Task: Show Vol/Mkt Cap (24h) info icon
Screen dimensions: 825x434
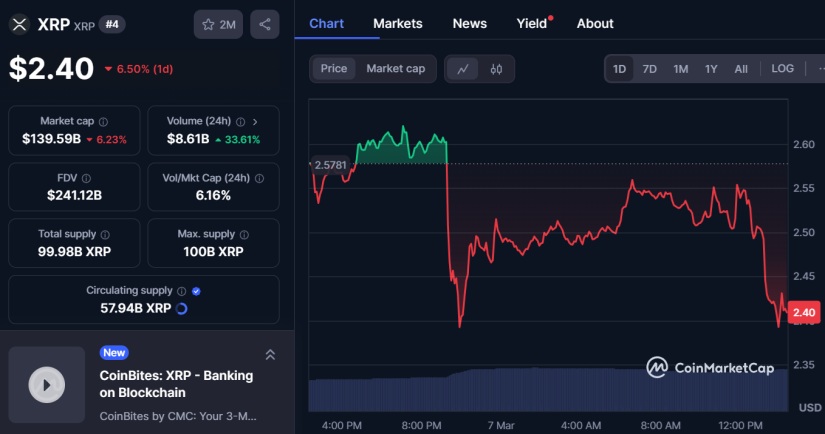Action: 259,178
